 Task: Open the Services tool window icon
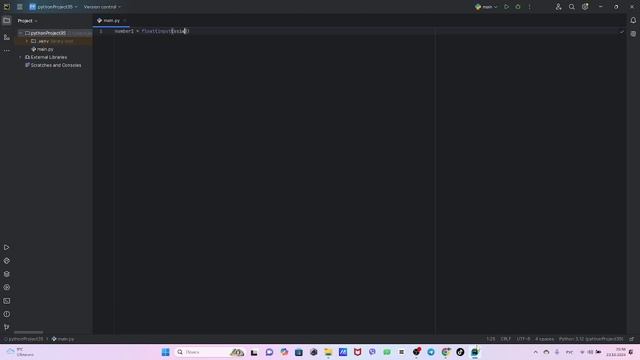click(x=7, y=287)
